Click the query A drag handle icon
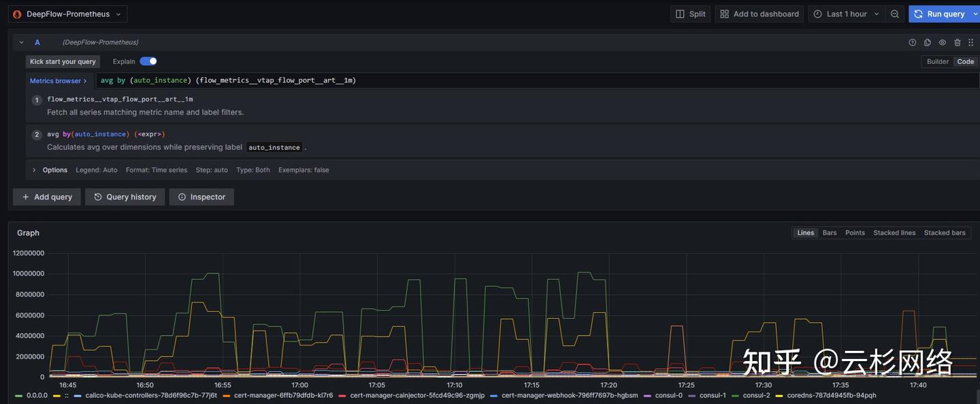The image size is (980, 404). tap(971, 42)
